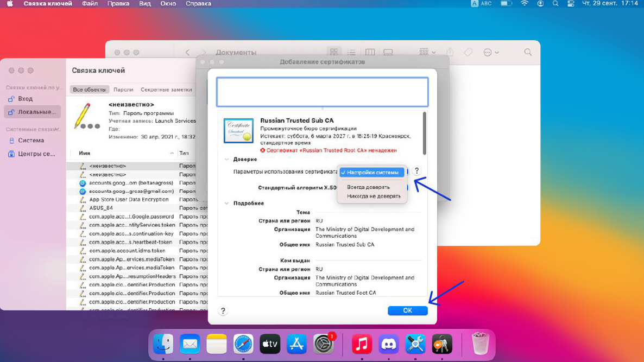The height and width of the screenshot is (362, 644).
Task: Choose Никогда не доверять option
Action: click(374, 196)
